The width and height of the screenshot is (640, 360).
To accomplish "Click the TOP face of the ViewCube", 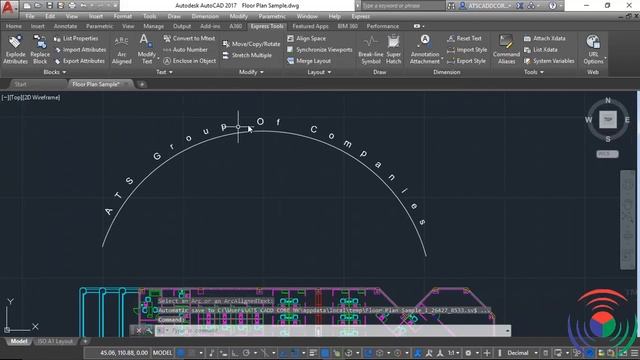I will pos(608,120).
